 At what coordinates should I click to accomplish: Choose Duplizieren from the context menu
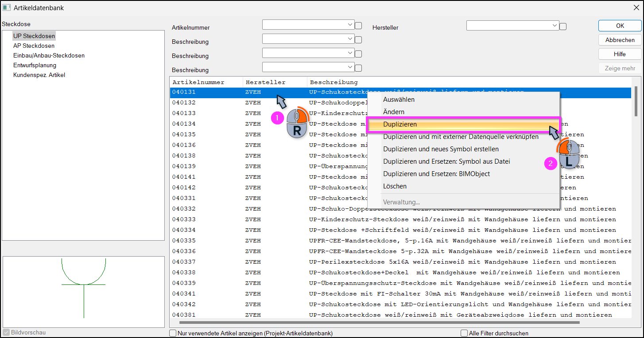tap(464, 124)
